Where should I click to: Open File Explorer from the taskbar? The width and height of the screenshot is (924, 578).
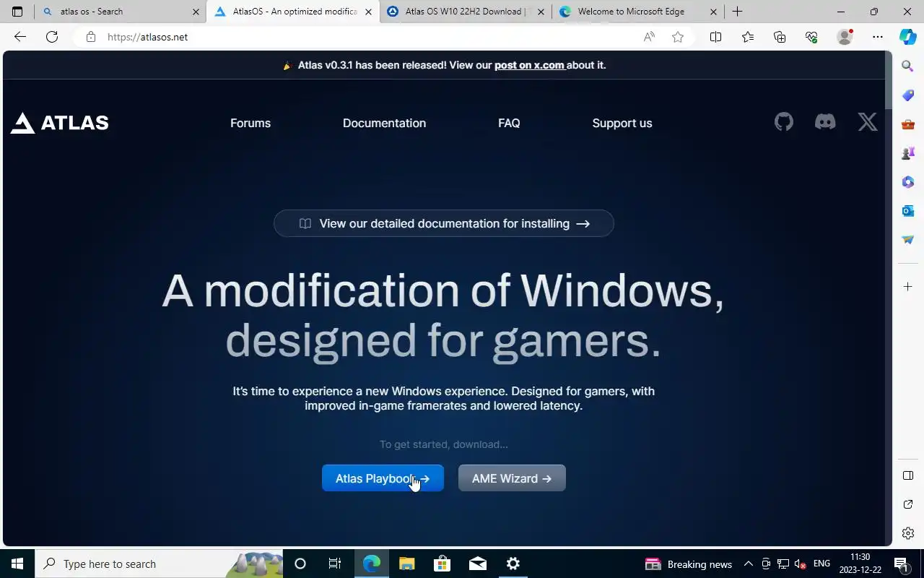point(407,564)
